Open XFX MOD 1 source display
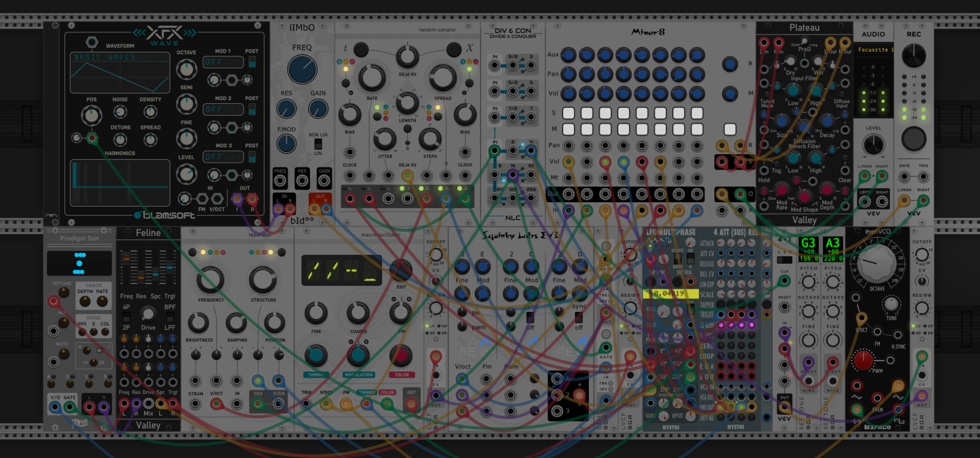 [223, 62]
